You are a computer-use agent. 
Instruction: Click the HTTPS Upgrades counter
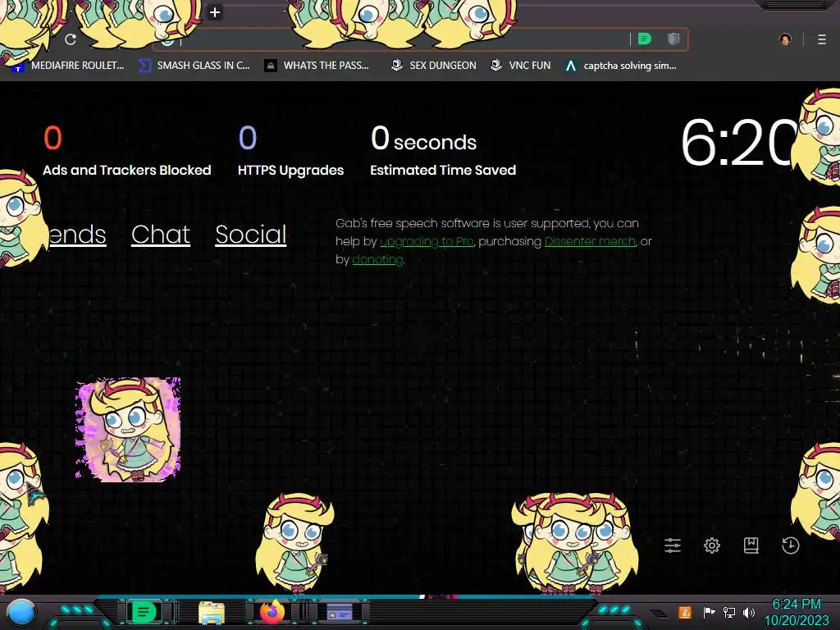coord(291,150)
